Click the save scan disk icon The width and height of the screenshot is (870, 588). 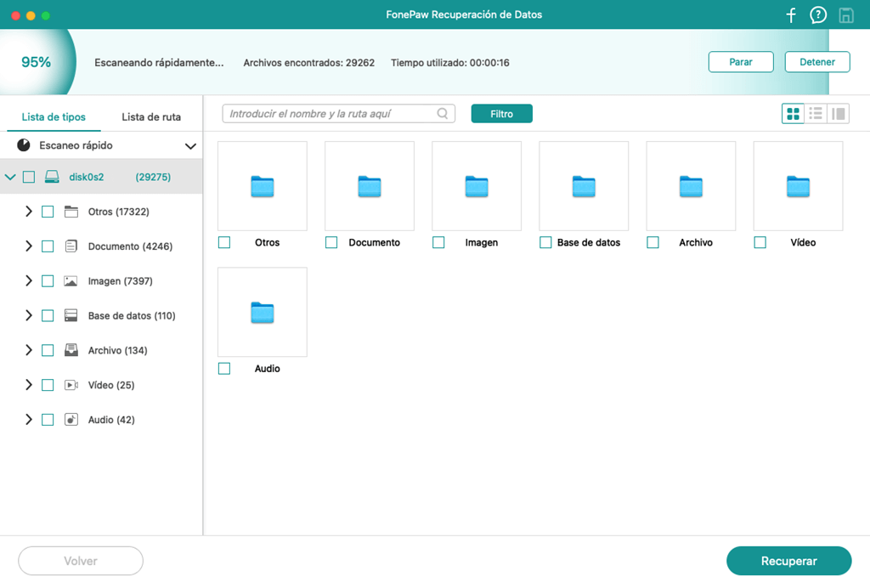coord(845,15)
